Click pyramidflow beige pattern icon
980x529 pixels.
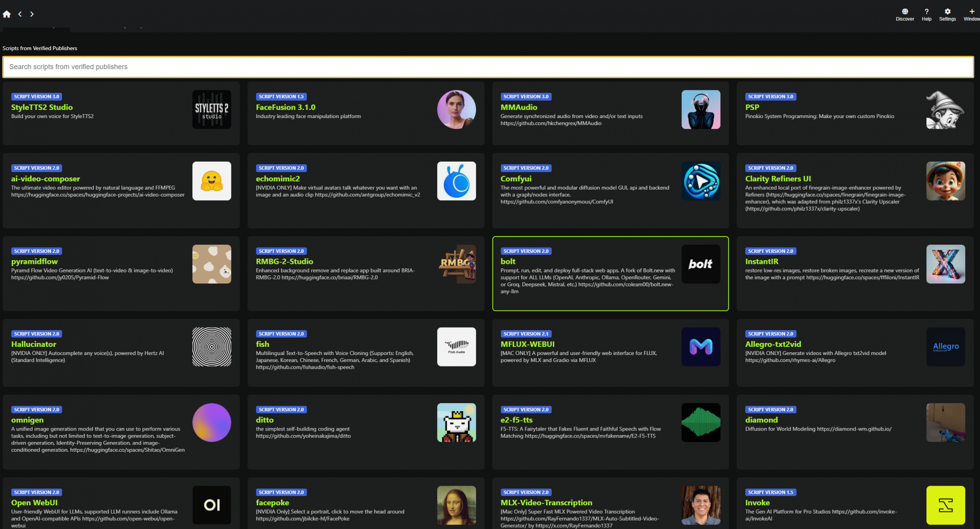(x=212, y=264)
